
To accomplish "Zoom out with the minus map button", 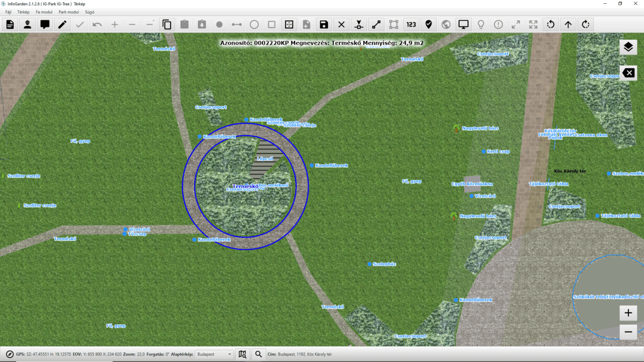I will coord(628,332).
